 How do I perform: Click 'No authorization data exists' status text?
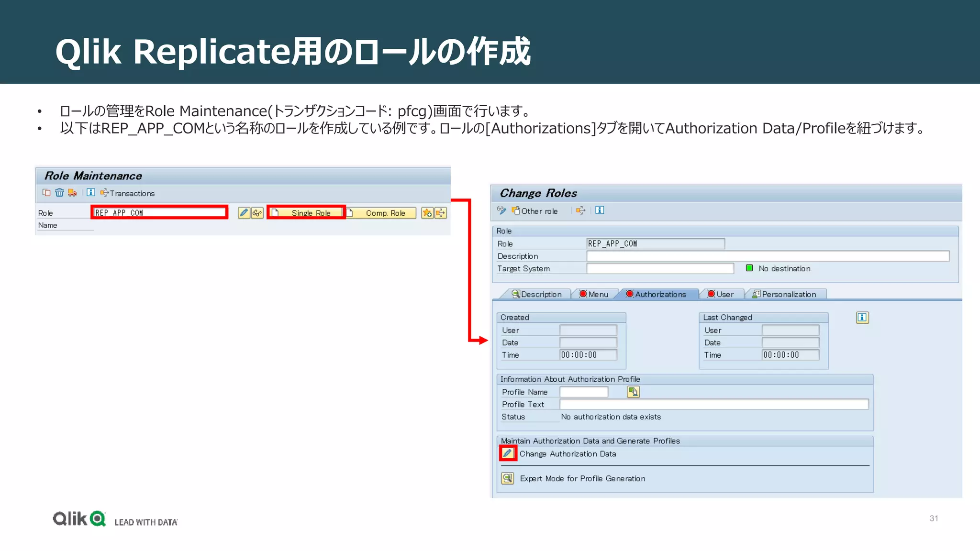click(x=611, y=417)
